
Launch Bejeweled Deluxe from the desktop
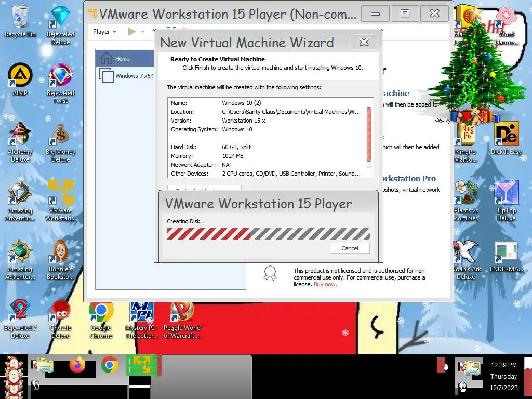coord(60,25)
